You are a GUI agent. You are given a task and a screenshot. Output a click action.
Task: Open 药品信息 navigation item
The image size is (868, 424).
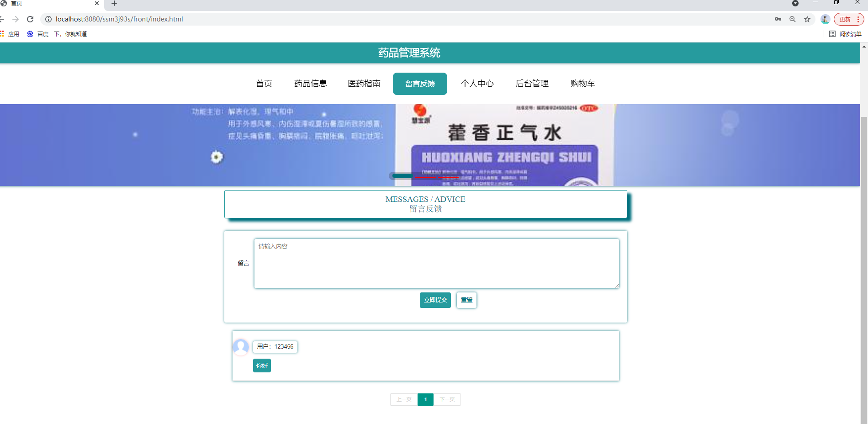tap(311, 84)
